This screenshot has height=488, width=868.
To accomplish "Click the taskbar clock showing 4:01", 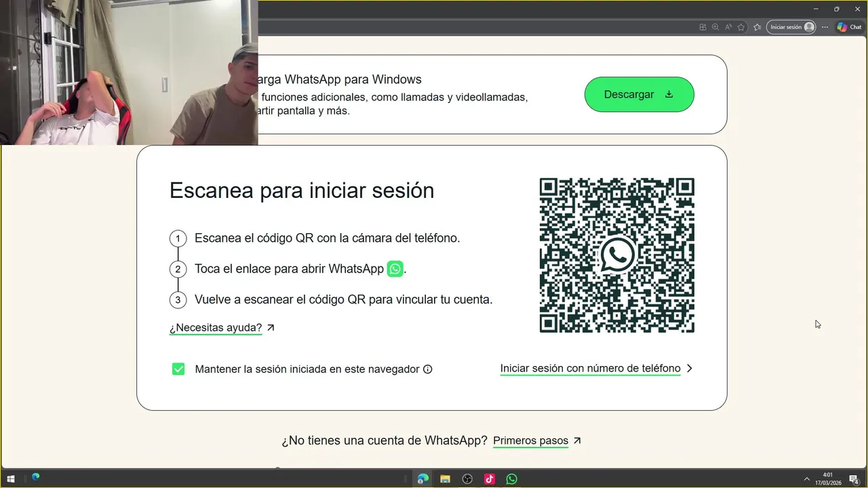I will (827, 479).
